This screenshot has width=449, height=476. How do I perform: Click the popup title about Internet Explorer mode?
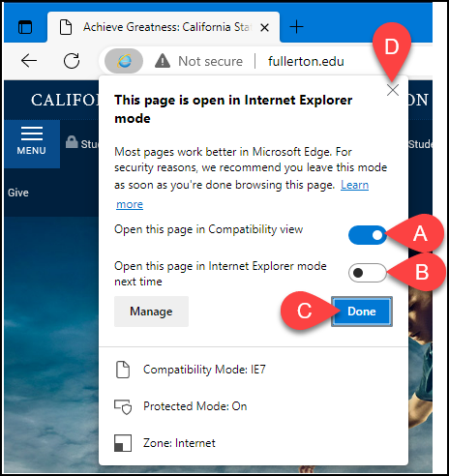tap(233, 109)
